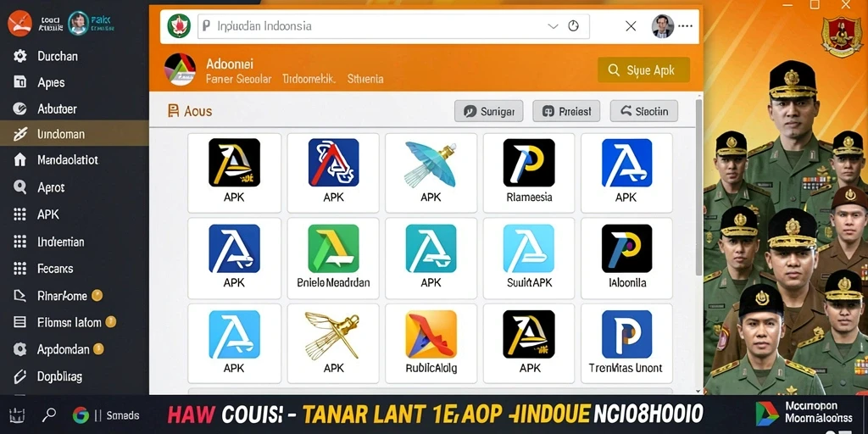Image resolution: width=868 pixels, height=434 pixels.
Task: Click the teal umbrella APK icon
Action: pyautogui.click(x=431, y=163)
